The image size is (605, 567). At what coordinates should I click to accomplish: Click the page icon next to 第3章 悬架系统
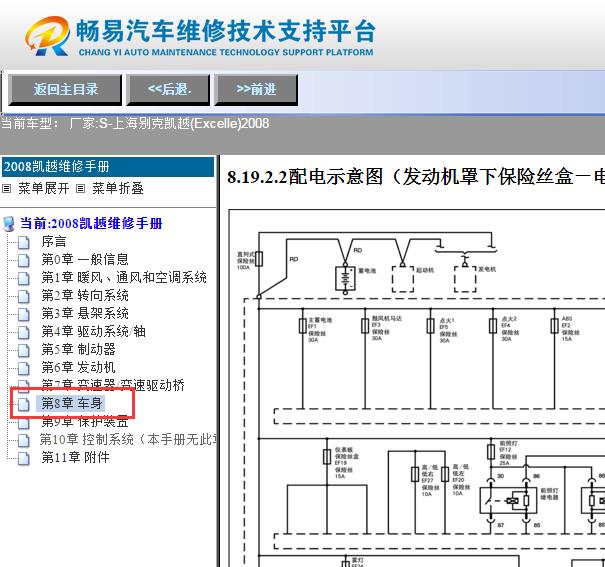pyautogui.click(x=24, y=314)
